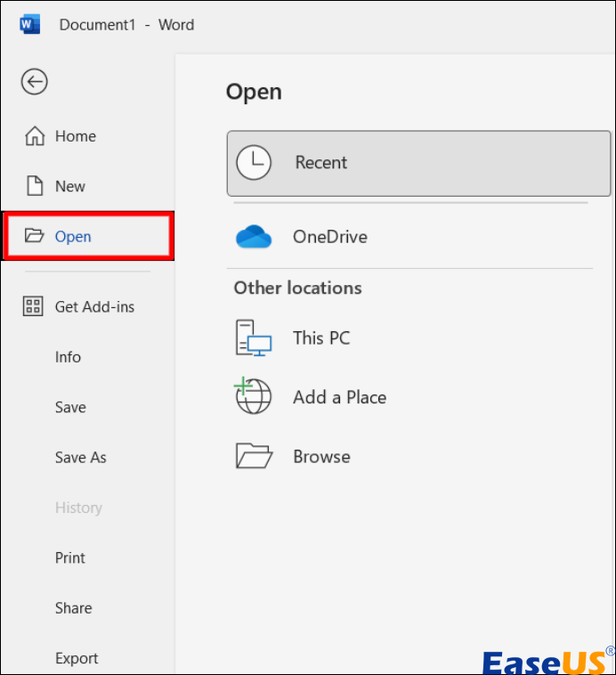616x675 pixels.
Task: Open the Print page
Action: pos(70,557)
